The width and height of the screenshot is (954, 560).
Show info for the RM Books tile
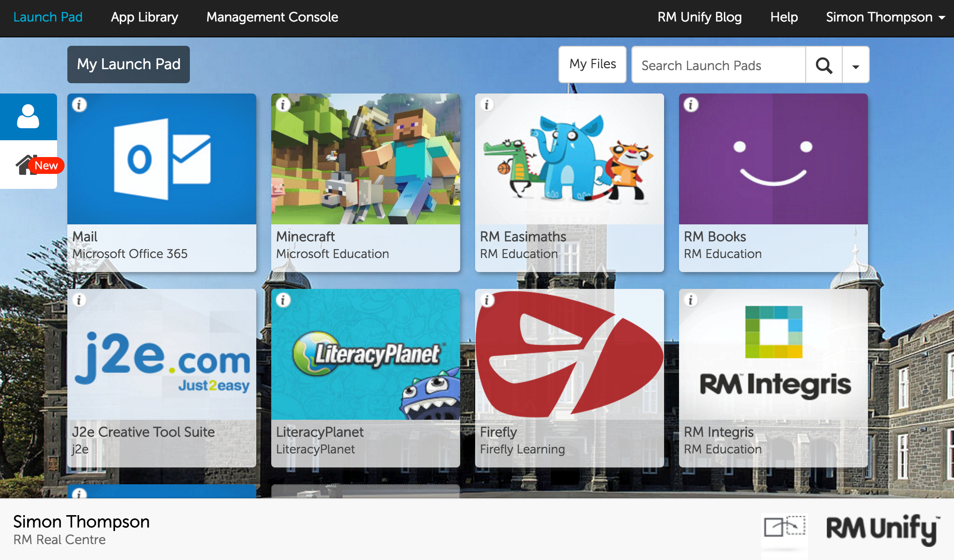click(691, 105)
